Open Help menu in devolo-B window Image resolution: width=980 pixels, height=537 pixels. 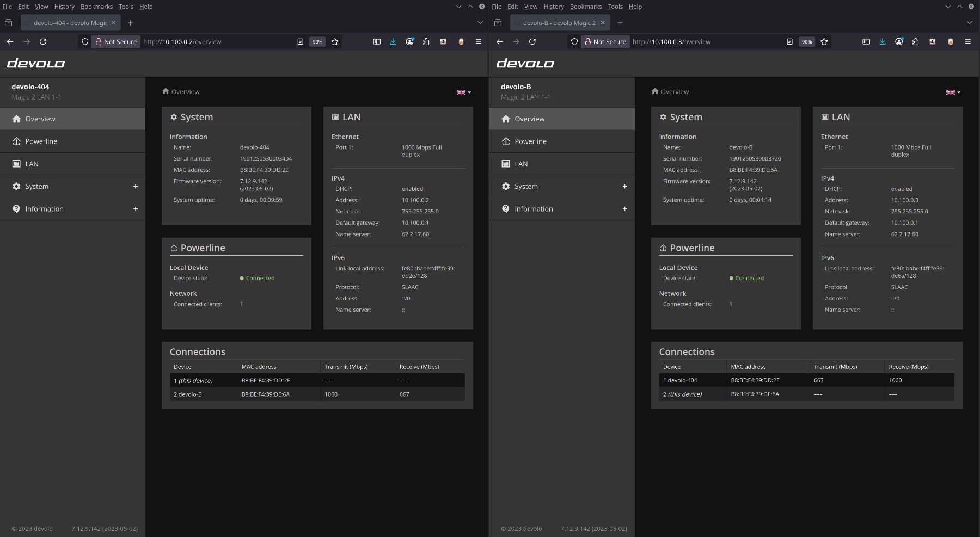click(635, 7)
